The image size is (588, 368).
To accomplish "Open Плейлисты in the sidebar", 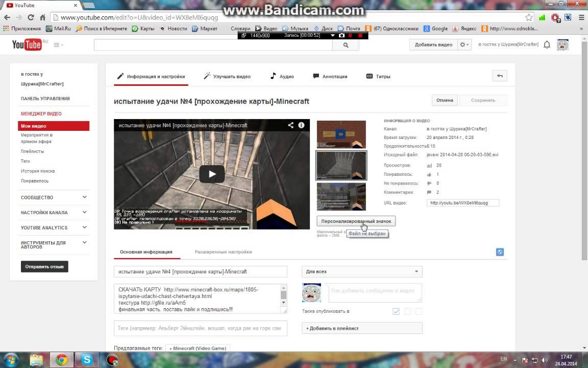I will 32,151.
